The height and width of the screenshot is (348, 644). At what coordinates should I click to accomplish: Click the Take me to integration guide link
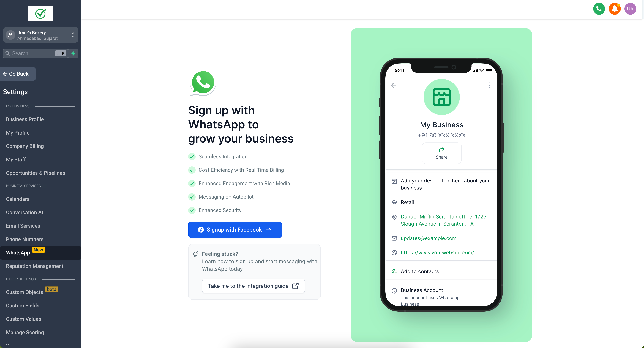pos(253,286)
